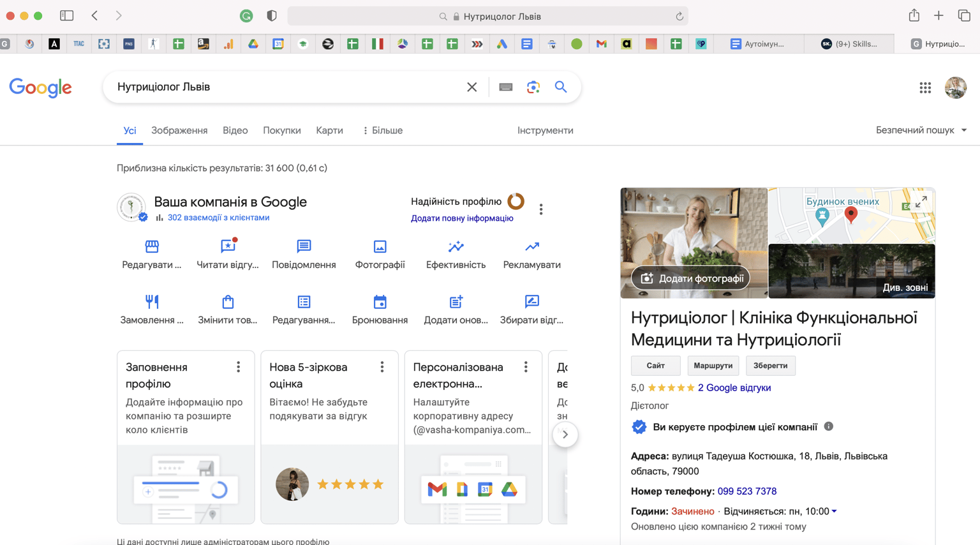Open the Add update (Додати онов...) icon
Image resolution: width=980 pixels, height=545 pixels.
pyautogui.click(x=456, y=301)
